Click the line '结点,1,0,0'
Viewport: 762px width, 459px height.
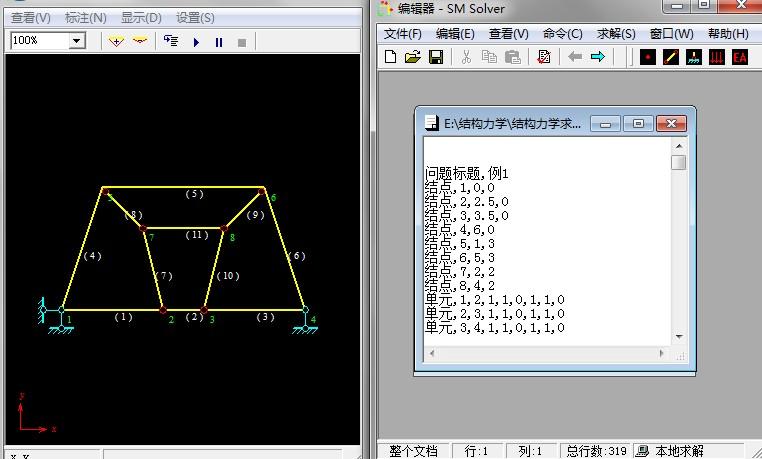(460, 187)
